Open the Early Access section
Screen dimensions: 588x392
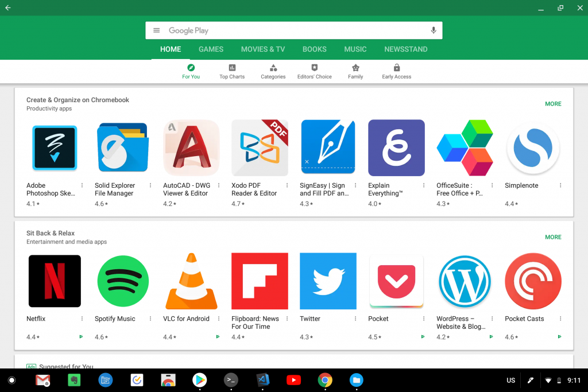coord(396,71)
